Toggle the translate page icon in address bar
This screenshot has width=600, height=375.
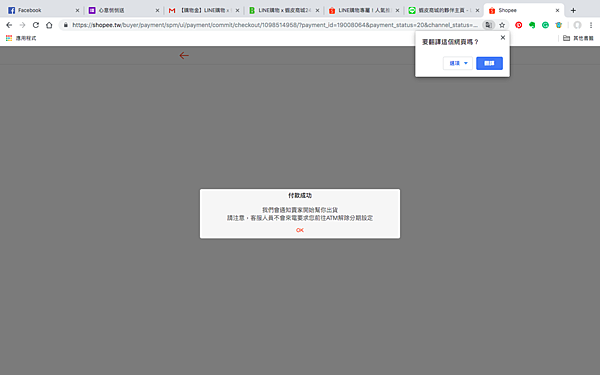488,25
